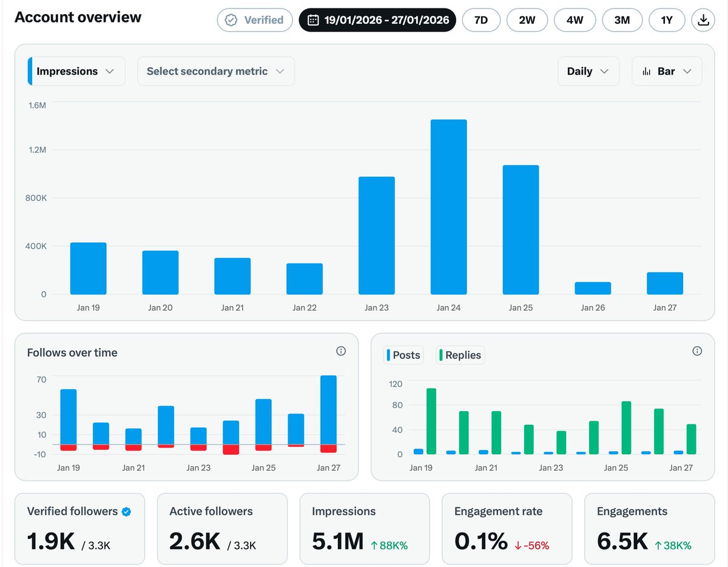The width and height of the screenshot is (728, 567).
Task: Select the 3M time range
Action: click(x=622, y=20)
